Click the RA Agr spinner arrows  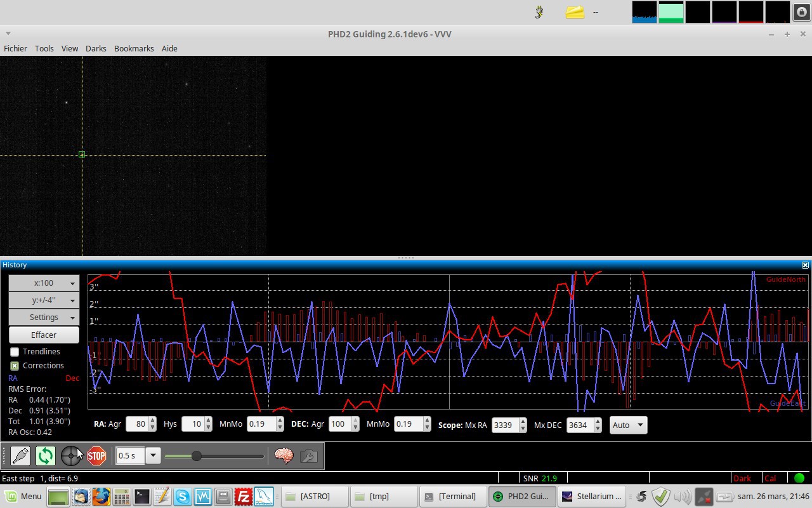pos(152,424)
